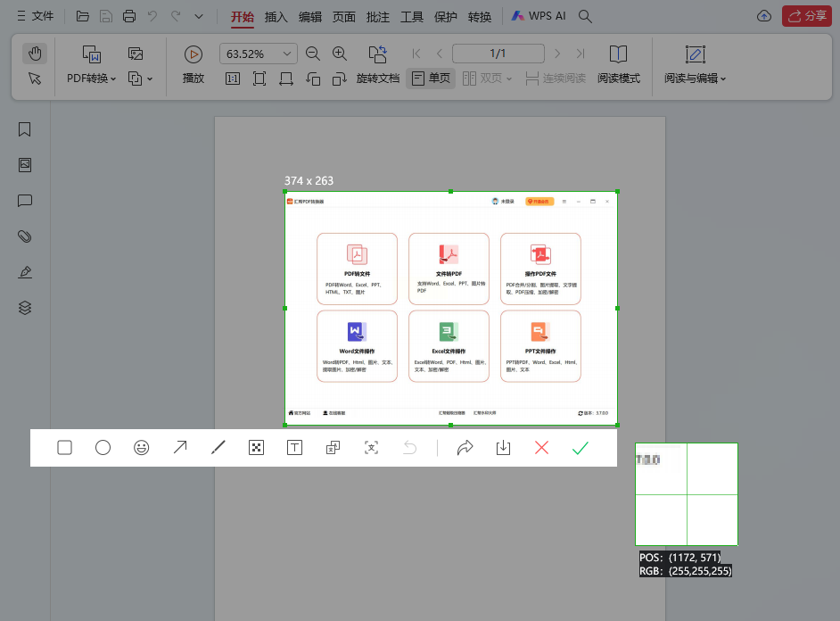Screen dimensions: 840x621
Task: Cancel the screenshot with red X
Action: coord(541,447)
